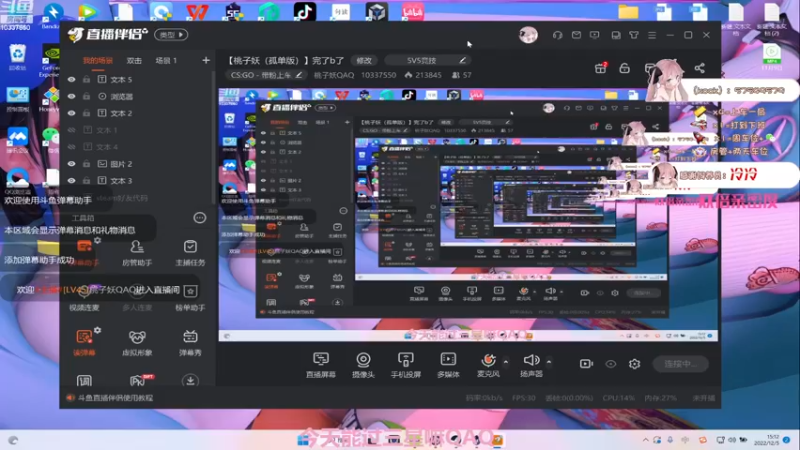Expand speaker options arrow
The image size is (800, 450).
[x=549, y=362]
